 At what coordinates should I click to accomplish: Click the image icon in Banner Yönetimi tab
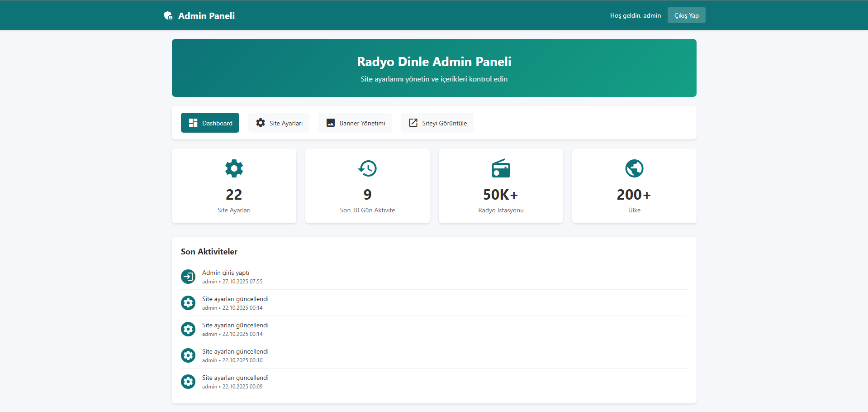click(x=331, y=123)
